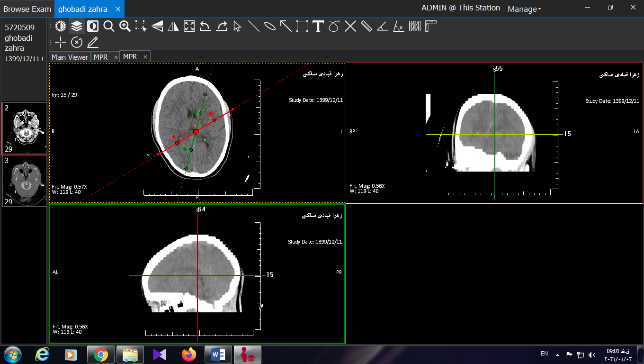Viewport: 644px width, 364px height.
Task: Select series 3 thumbnail in sidebar
Action: pos(24,181)
